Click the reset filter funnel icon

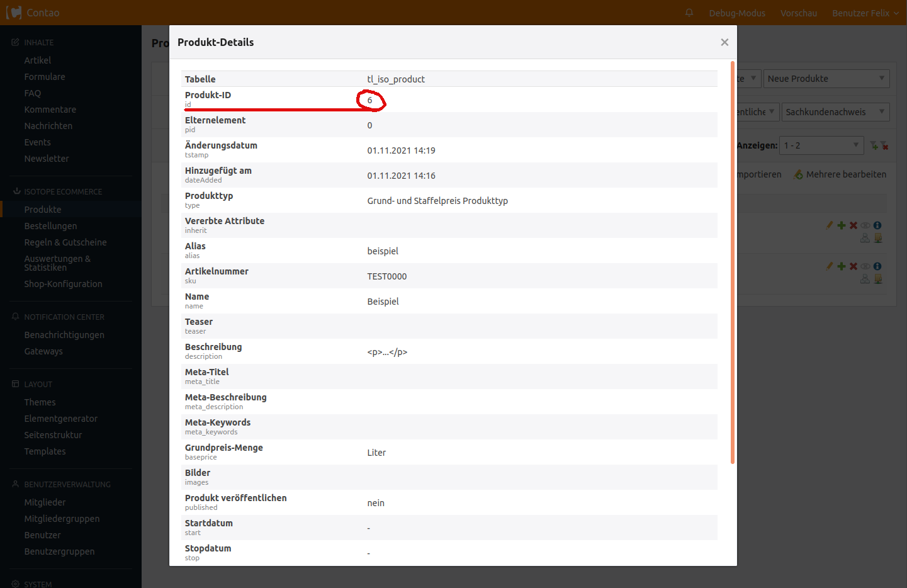click(x=884, y=145)
